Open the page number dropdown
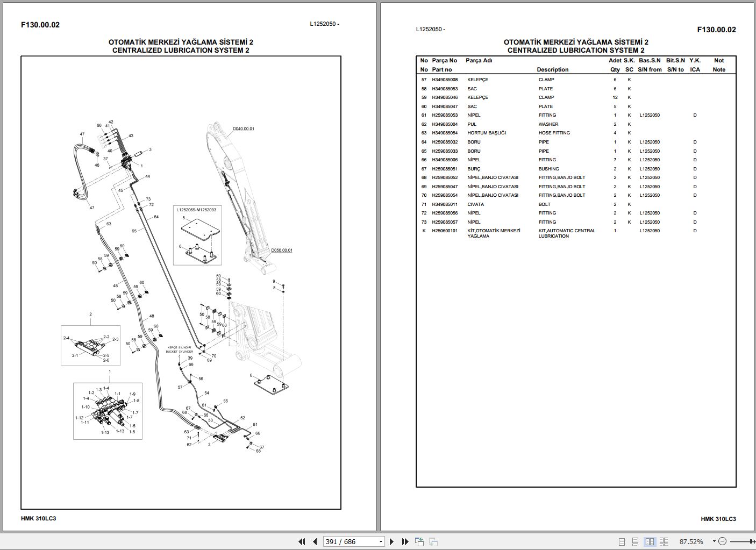Screen dimensions: 756x550 (381, 541)
